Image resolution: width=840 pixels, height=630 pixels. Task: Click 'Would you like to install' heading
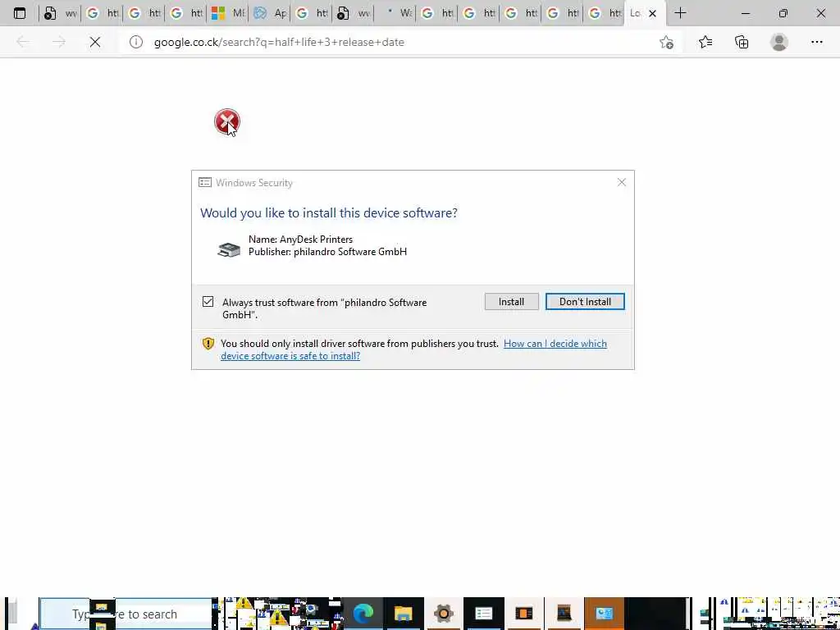328,212
